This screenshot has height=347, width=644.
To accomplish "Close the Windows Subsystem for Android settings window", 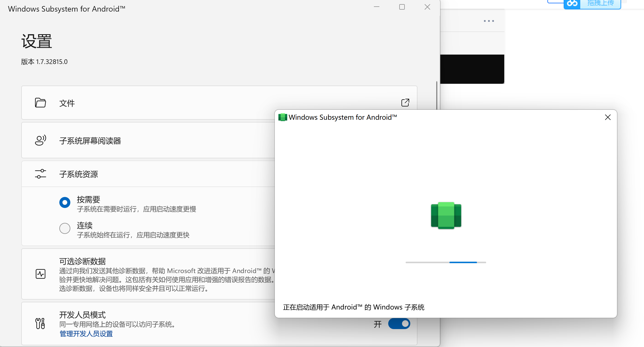I will tap(427, 7).
